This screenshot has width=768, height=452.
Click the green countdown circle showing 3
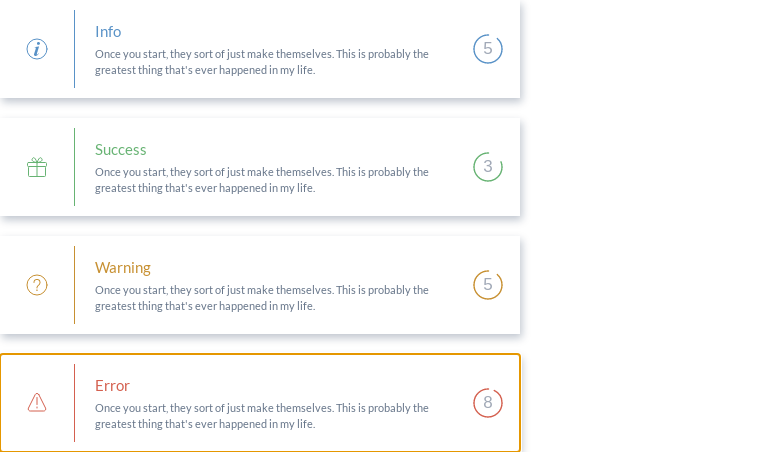(488, 167)
